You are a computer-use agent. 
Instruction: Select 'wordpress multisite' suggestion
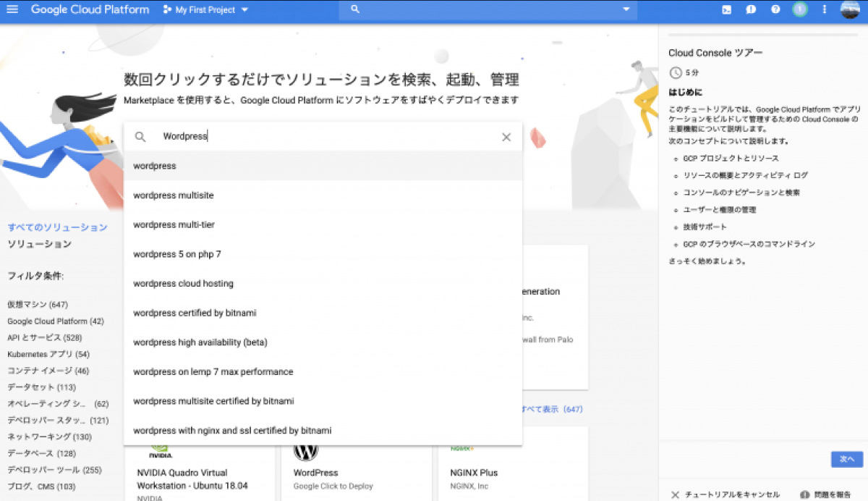click(x=323, y=195)
